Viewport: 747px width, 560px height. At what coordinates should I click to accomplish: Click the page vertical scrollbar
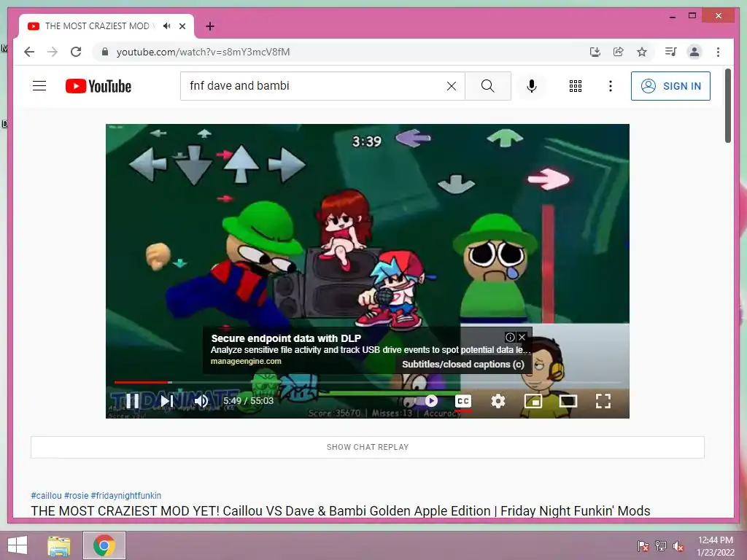point(728,106)
